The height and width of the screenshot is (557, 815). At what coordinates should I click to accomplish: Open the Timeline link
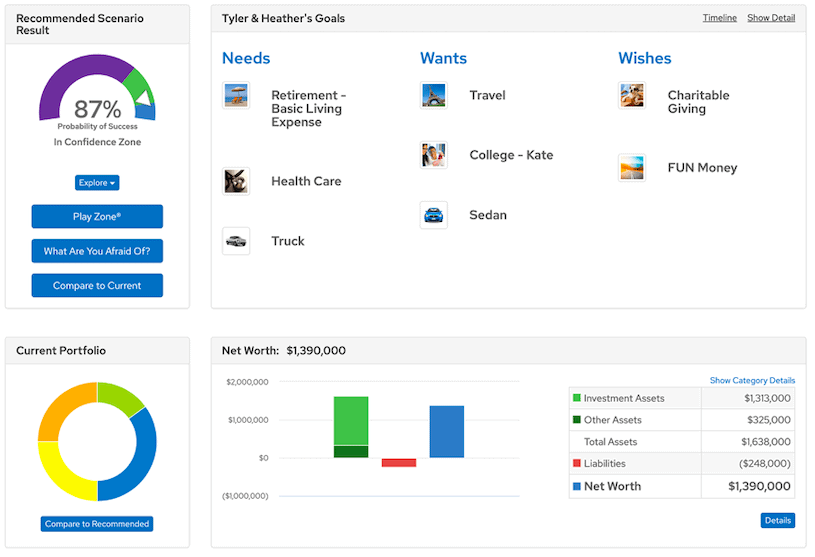pos(719,18)
